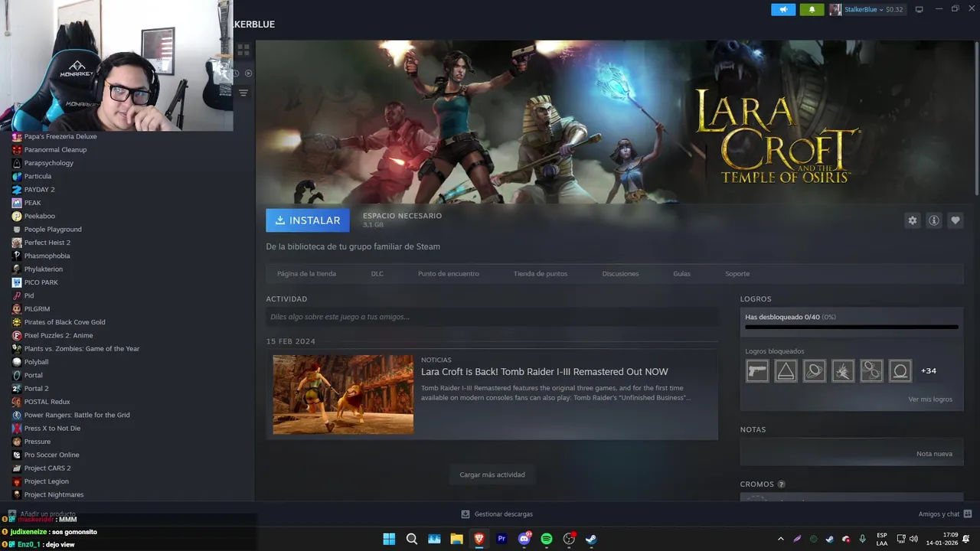980x551 pixels.
Task: Switch to Big Picture mode icon
Action: (x=920, y=9)
